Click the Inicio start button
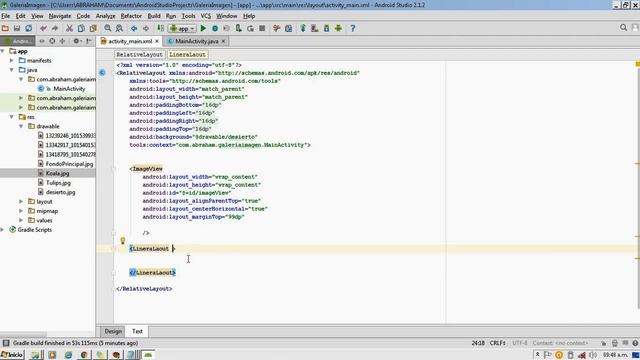 [12, 355]
